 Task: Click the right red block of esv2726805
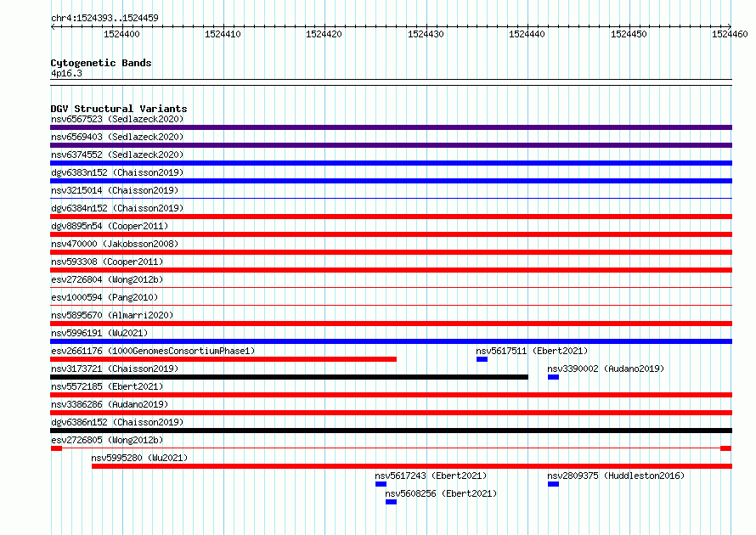tap(726, 448)
